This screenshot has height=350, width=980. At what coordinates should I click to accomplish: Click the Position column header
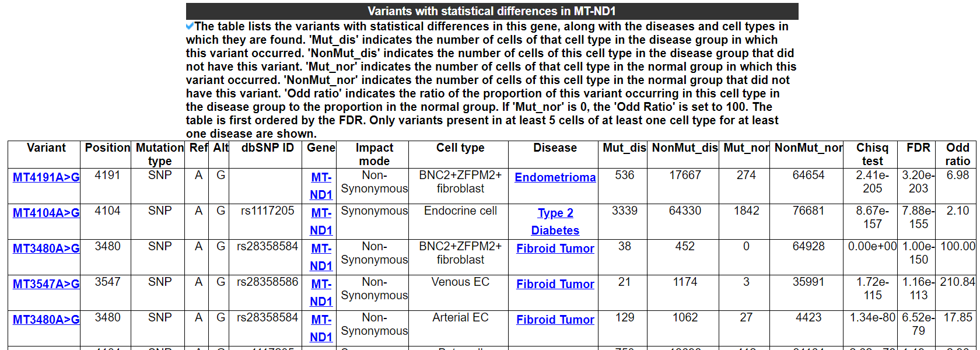[x=107, y=148]
